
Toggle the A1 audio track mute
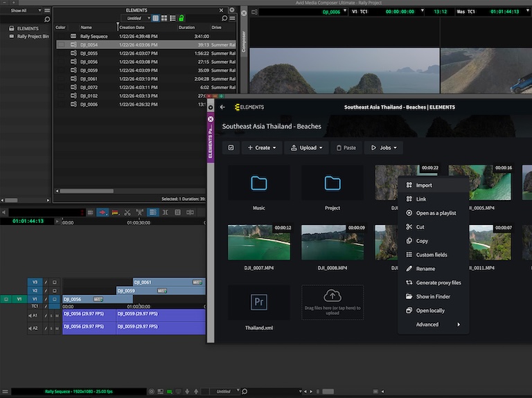pyautogui.click(x=57, y=316)
